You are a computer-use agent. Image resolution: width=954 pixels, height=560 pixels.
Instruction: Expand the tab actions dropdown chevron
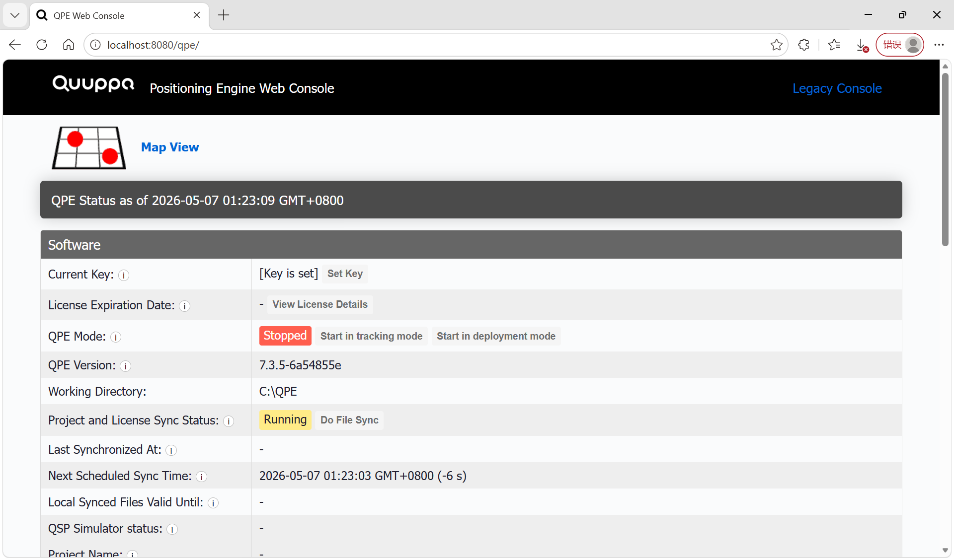pos(15,15)
